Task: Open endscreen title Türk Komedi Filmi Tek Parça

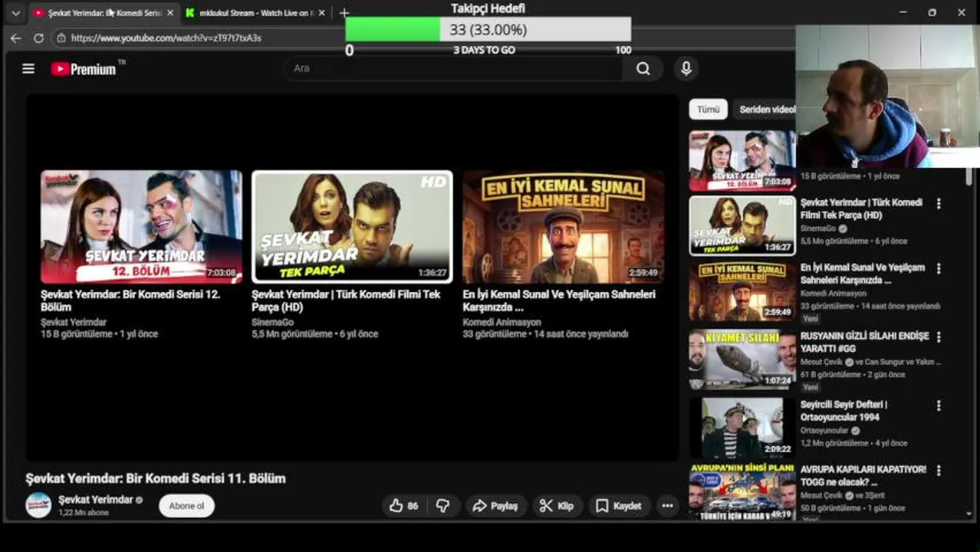Action: [346, 301]
